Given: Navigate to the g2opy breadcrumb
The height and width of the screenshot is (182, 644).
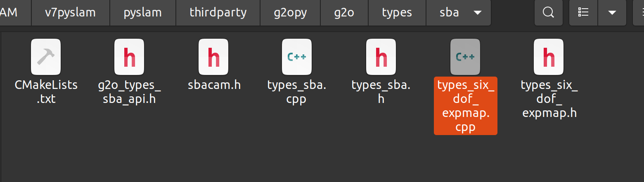Looking at the screenshot, I should [x=291, y=13].
